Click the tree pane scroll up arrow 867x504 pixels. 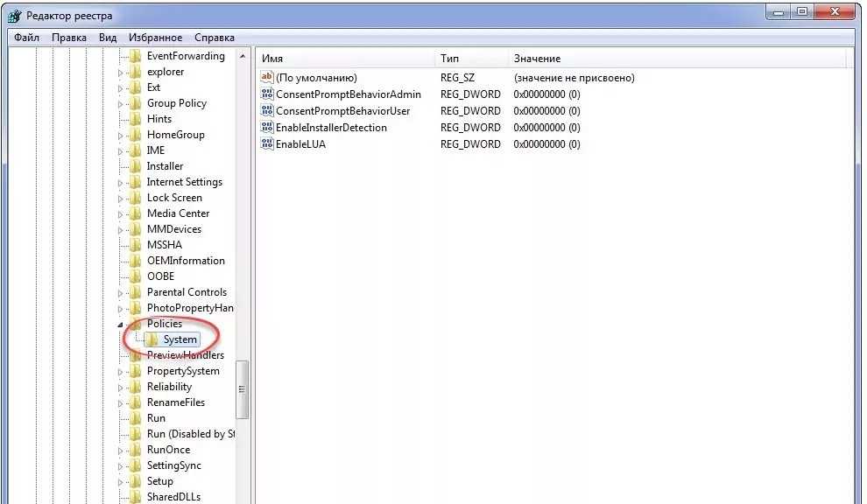point(243,56)
